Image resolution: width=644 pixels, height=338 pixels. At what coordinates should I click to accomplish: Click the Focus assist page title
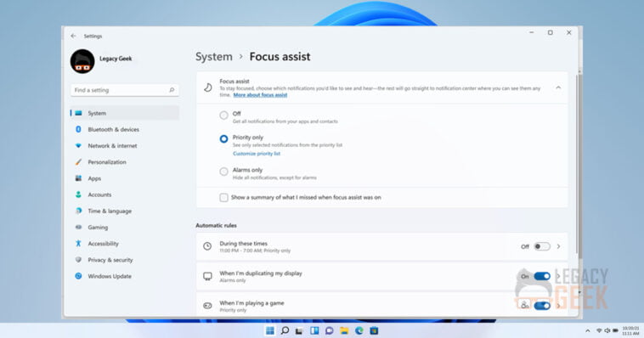point(280,57)
